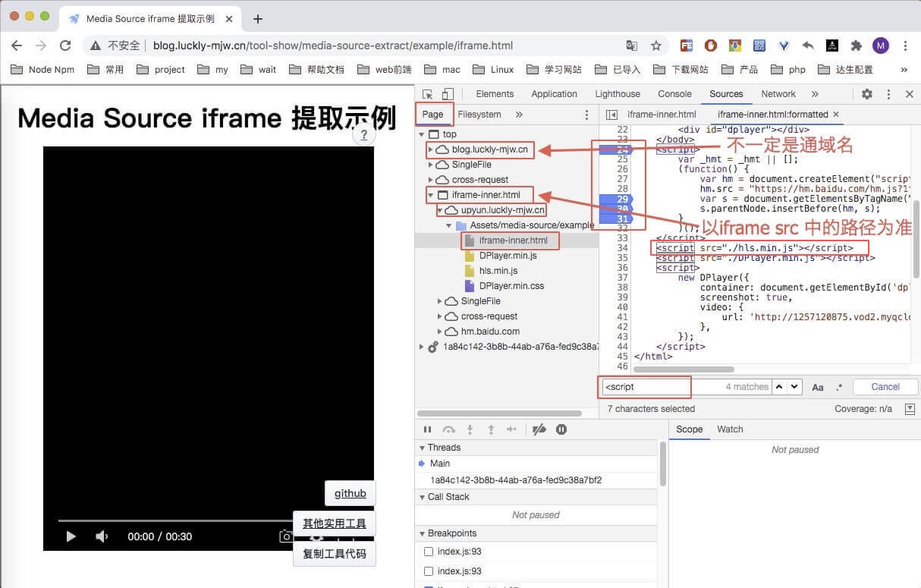921x588 pixels.
Task: Click the Step out of function icon
Action: 491,429
